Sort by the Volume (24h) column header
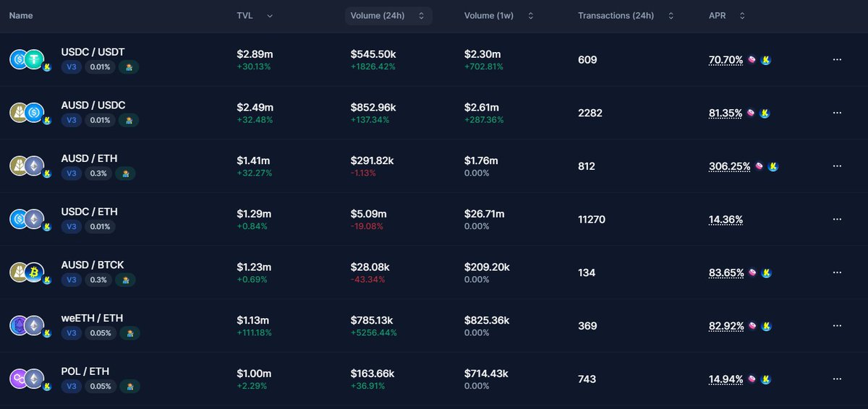Viewport: 868px width, 409px height. click(x=388, y=16)
